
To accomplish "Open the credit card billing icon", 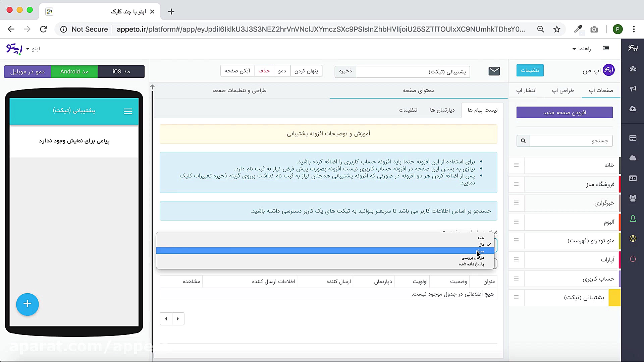I will tap(633, 138).
